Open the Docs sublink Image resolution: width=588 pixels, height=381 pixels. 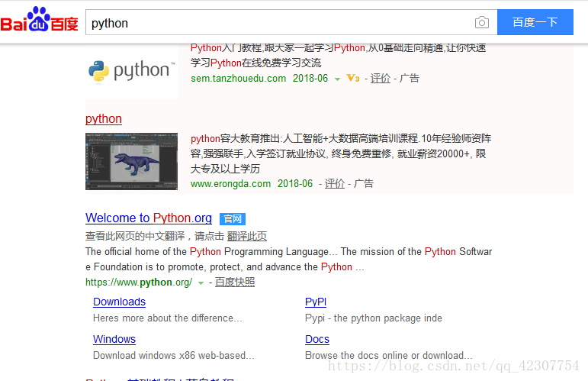[317, 339]
